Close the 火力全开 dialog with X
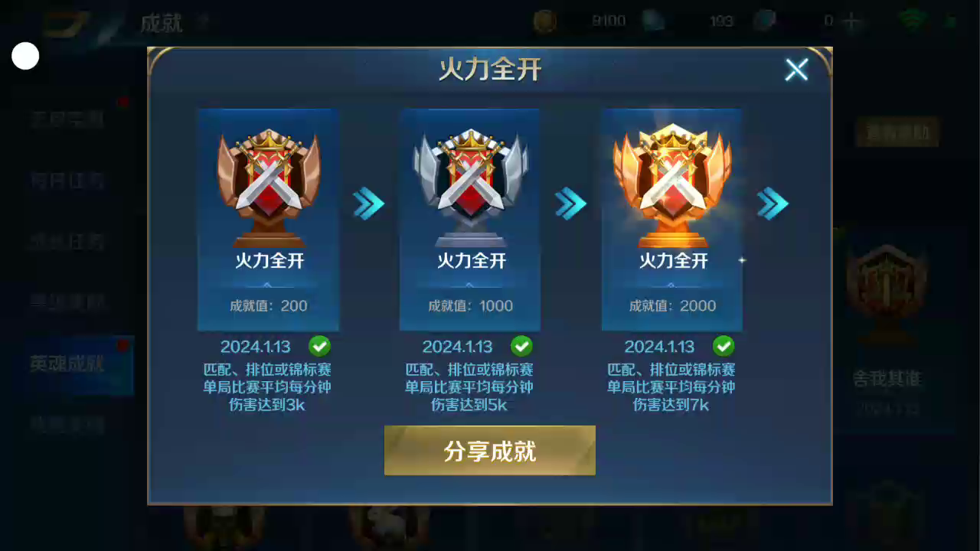 (x=796, y=70)
